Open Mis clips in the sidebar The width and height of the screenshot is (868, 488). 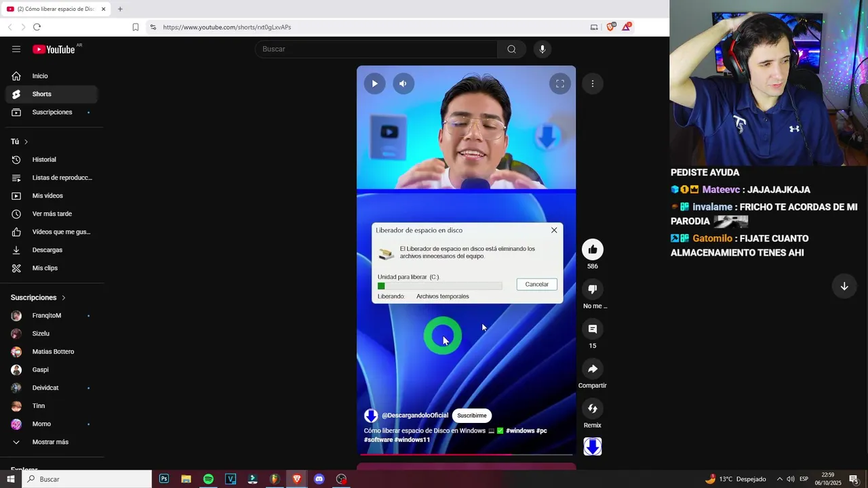(52, 268)
